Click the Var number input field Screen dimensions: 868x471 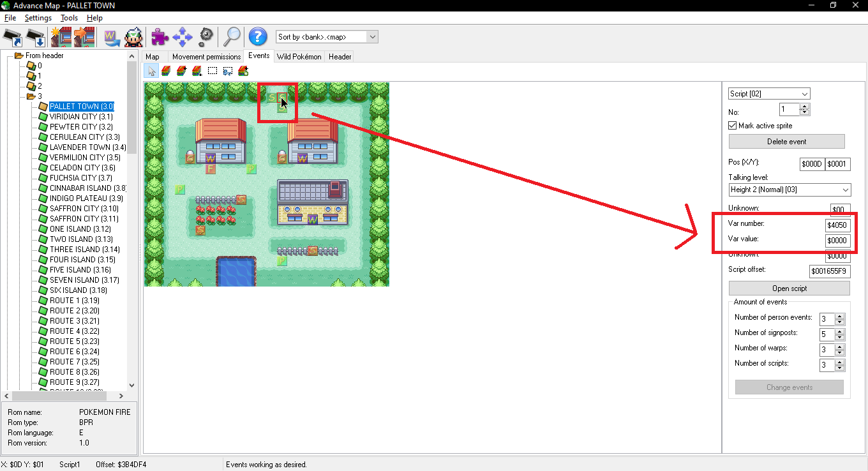pos(837,225)
